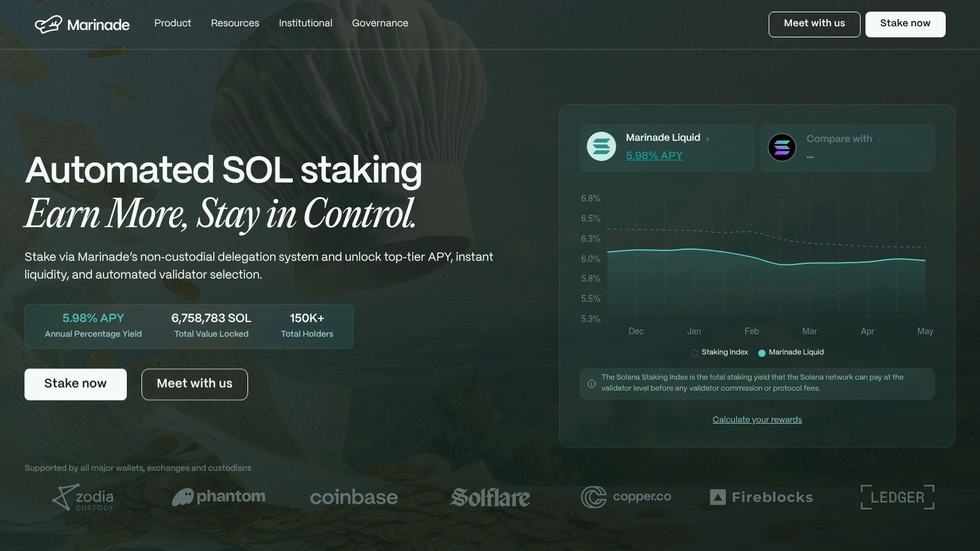Toggle Marinade Liquid legend marker
The image size is (980, 551).
pos(762,353)
